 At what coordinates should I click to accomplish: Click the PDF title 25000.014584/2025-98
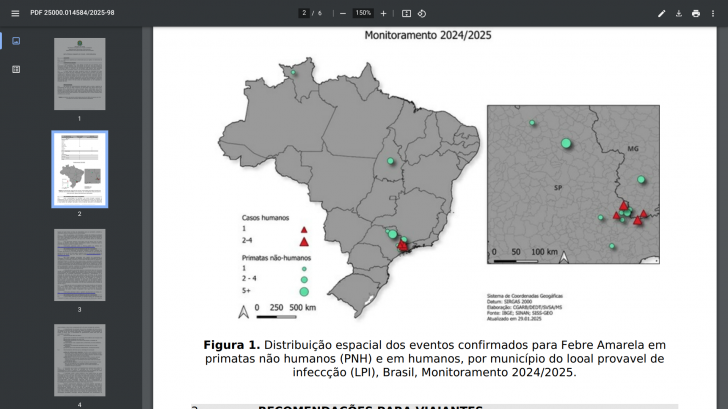[72, 13]
